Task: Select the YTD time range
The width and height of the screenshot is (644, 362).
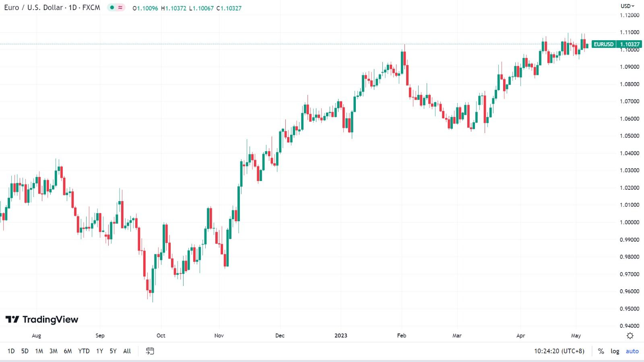Action: click(84, 351)
